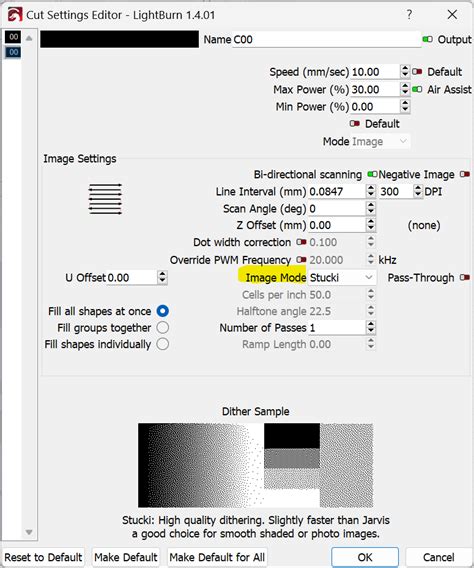Click the U Offset spinner arrows

(x=162, y=277)
